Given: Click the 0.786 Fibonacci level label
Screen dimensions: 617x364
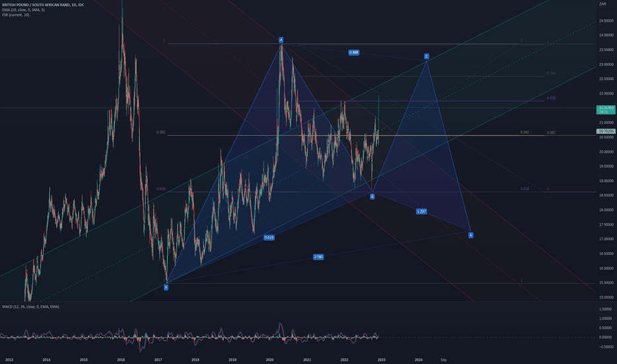Looking at the screenshot, I should (x=551, y=73).
